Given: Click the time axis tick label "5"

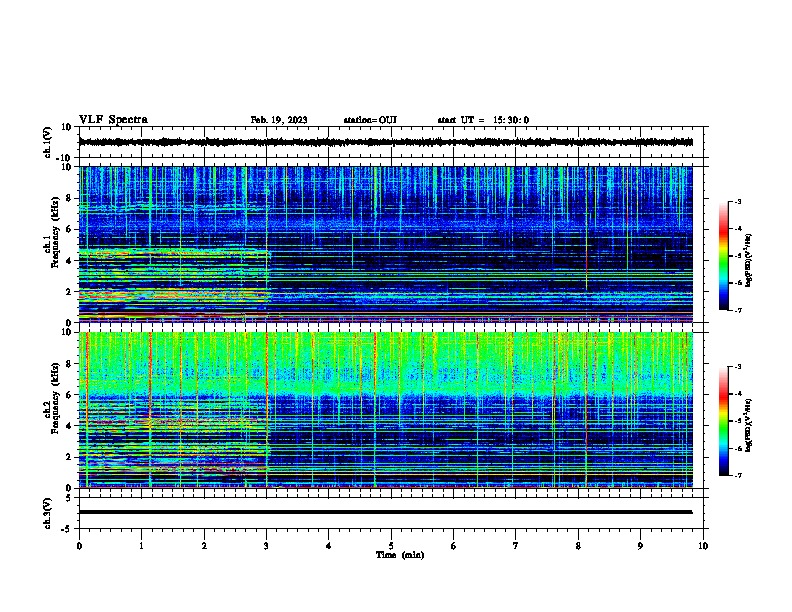Looking at the screenshot, I should pyautogui.click(x=391, y=546).
